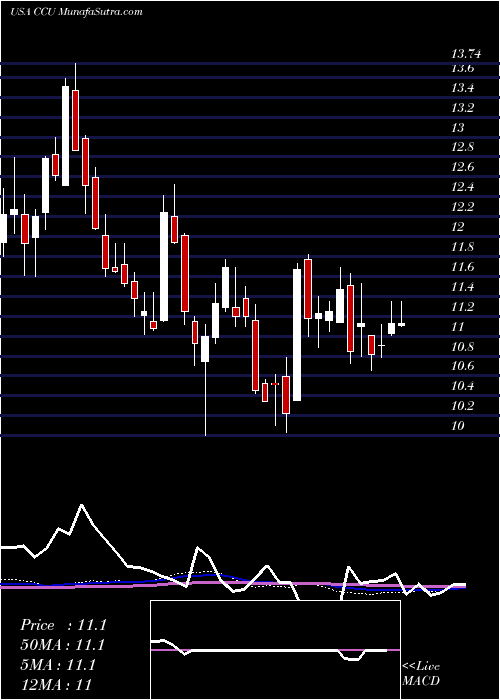Click the 10 price axis label

(x=458, y=426)
